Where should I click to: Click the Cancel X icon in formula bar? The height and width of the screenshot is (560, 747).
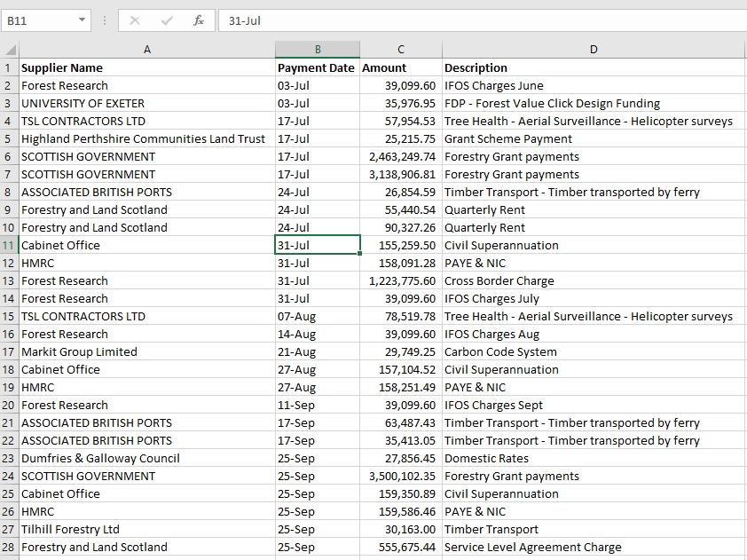click(x=135, y=20)
